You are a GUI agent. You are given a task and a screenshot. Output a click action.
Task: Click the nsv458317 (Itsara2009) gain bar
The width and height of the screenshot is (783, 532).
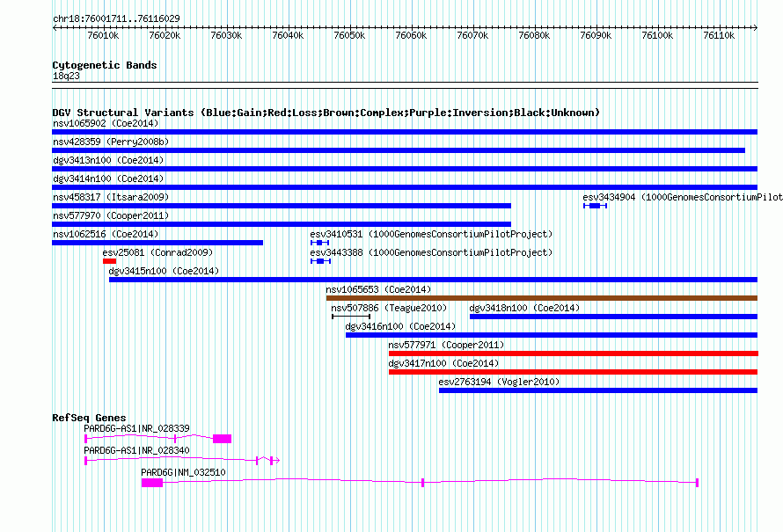click(x=282, y=206)
